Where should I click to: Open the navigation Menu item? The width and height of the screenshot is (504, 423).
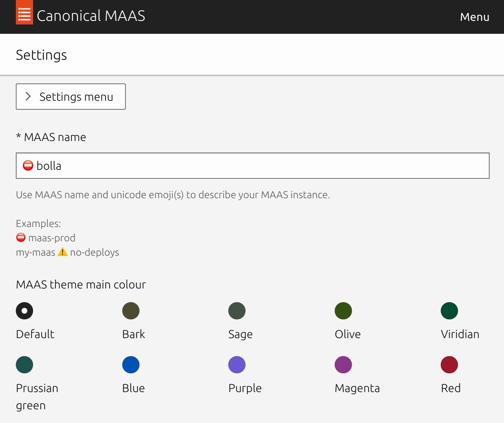[475, 17]
